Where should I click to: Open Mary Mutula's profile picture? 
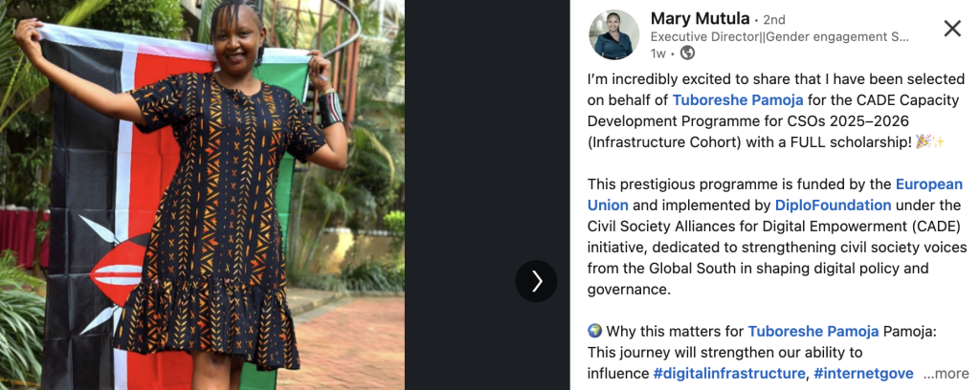pos(613,35)
